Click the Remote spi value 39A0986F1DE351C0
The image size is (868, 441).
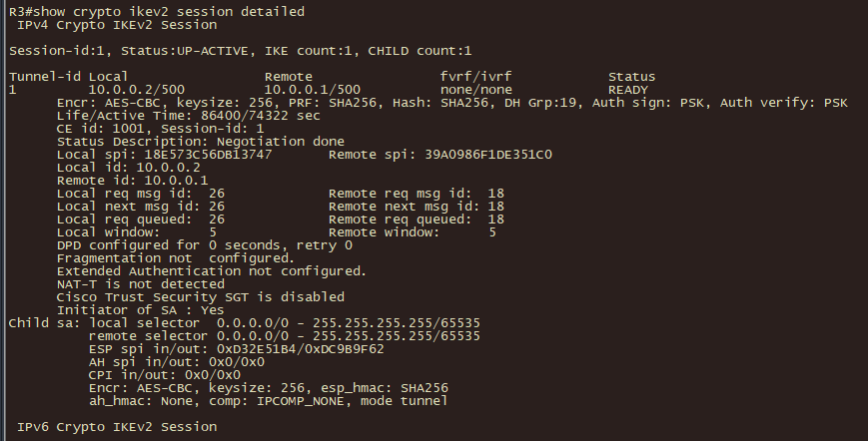(488, 155)
